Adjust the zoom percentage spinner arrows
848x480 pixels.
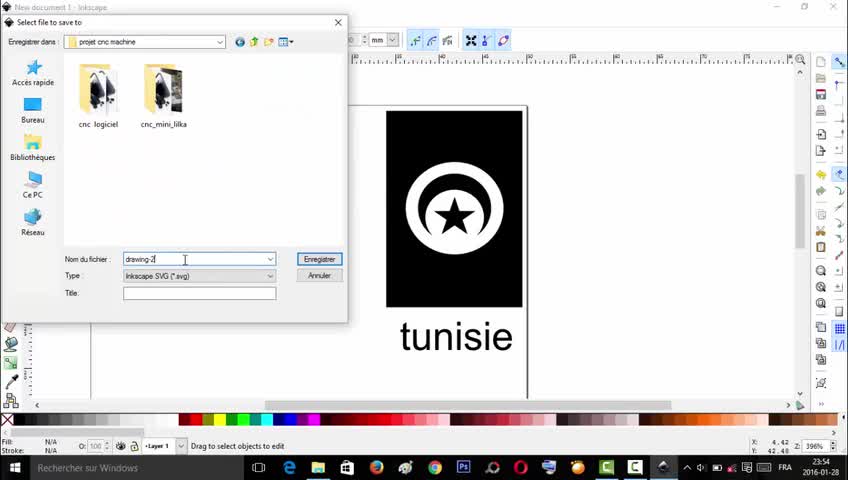click(x=833, y=446)
